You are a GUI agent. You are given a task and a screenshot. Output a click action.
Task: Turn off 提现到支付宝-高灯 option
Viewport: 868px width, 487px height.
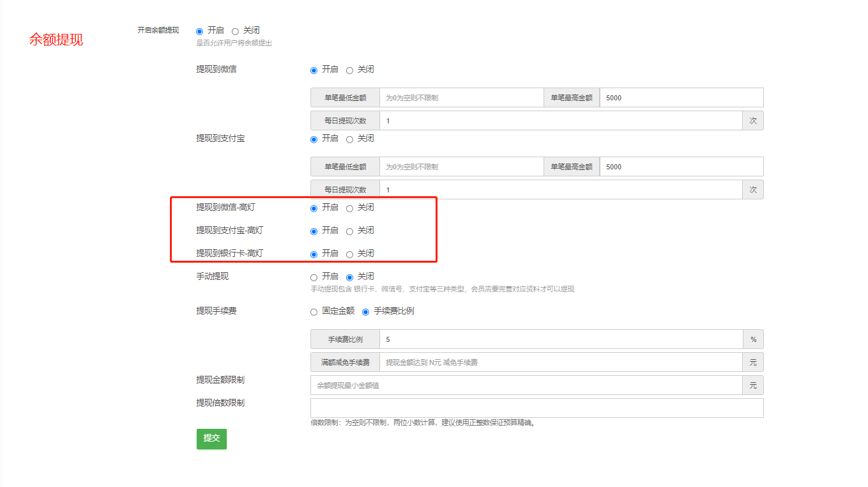pos(349,231)
